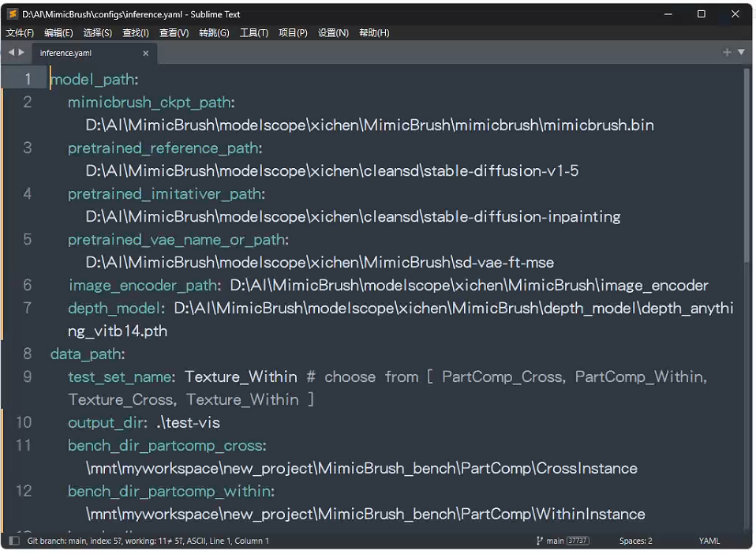
Task: Click the Texture_Within value on line 9
Action: [x=241, y=376]
